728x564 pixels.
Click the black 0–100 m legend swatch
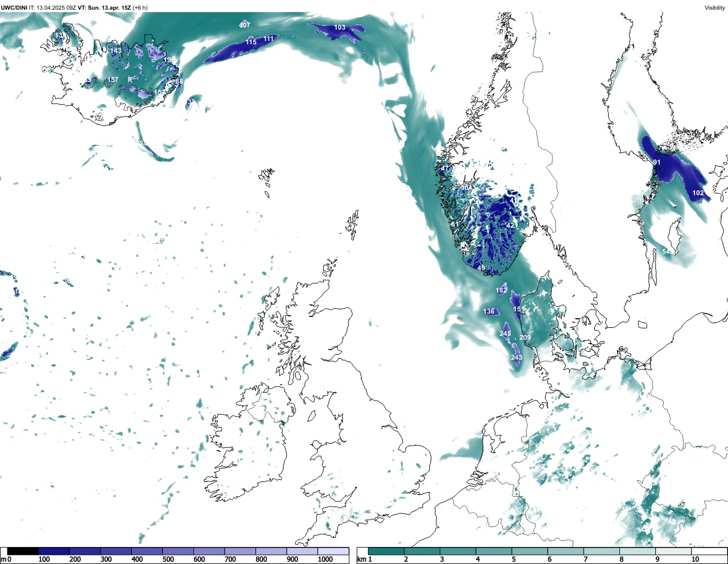[23, 551]
